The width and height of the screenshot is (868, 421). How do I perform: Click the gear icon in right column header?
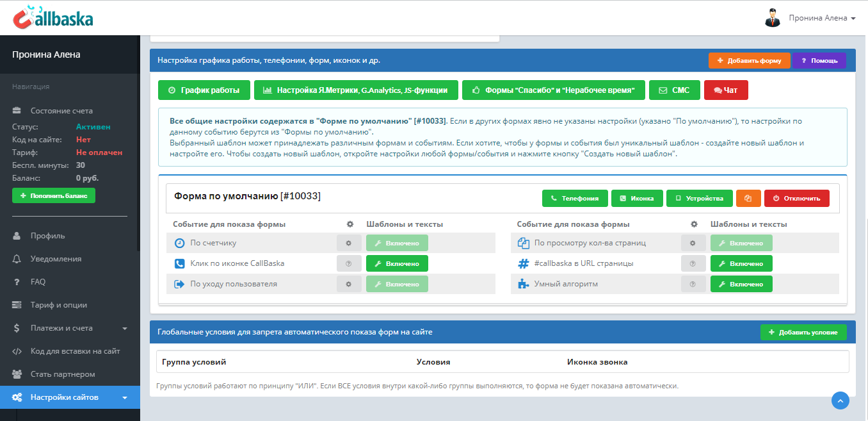pos(695,224)
